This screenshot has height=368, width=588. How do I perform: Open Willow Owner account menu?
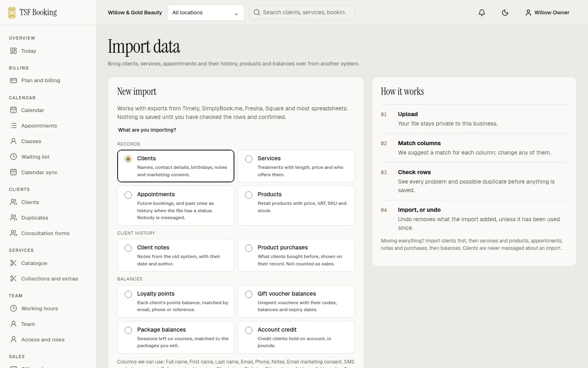[x=547, y=13]
